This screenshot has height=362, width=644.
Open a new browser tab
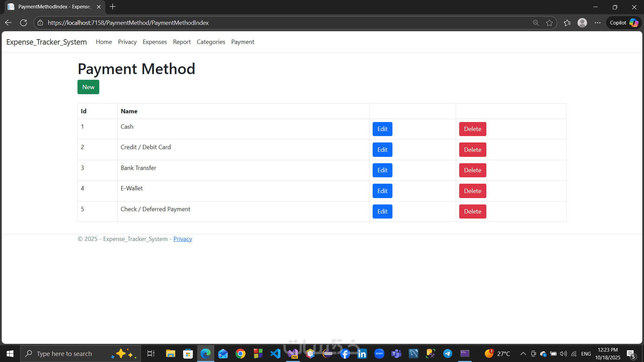click(113, 7)
